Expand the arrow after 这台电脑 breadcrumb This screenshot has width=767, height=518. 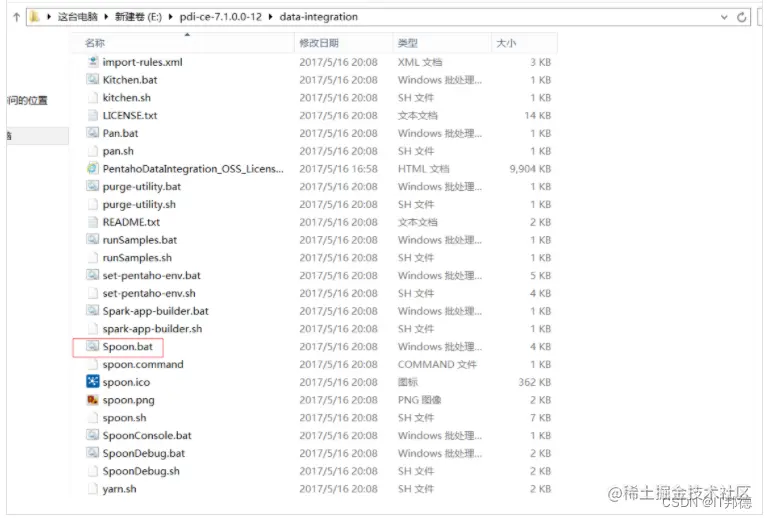(106, 17)
